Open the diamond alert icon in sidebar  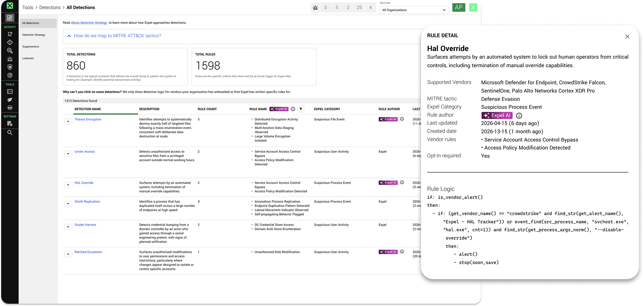coord(10,42)
